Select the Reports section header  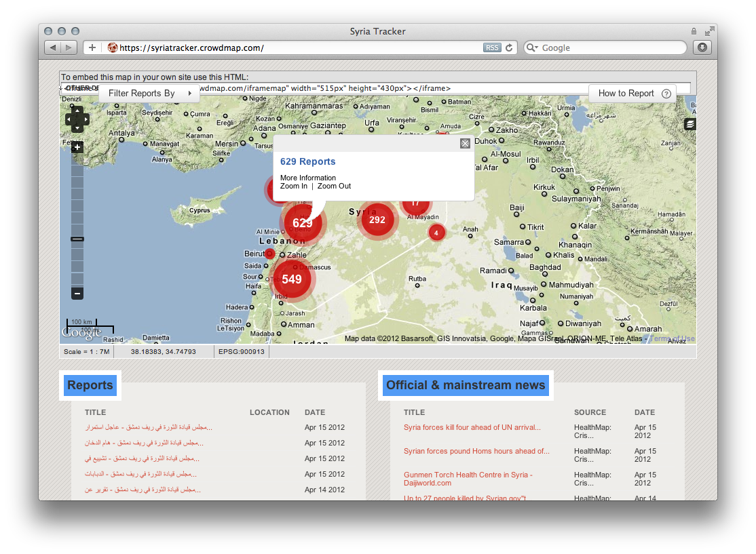(x=90, y=384)
